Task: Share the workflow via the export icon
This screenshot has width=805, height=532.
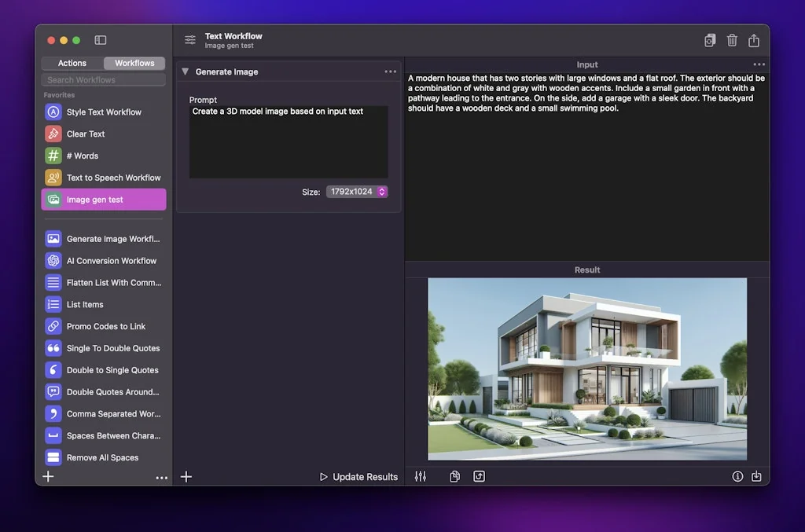Action: pos(754,40)
